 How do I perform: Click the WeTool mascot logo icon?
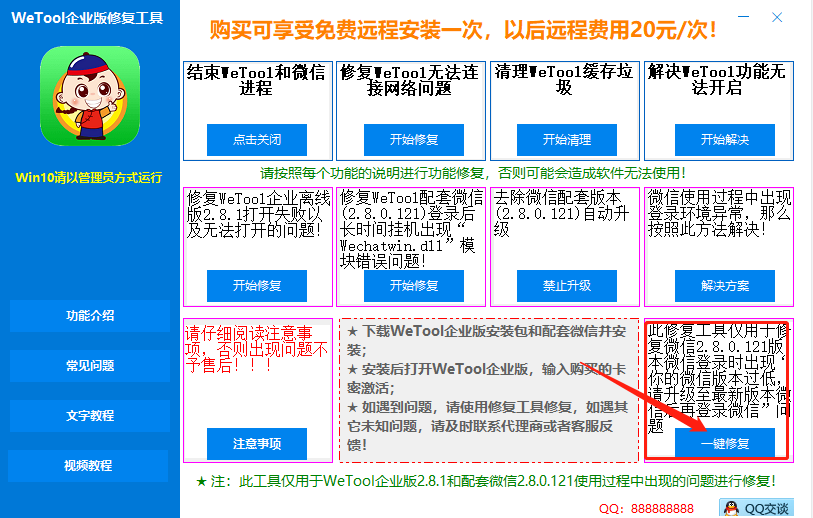point(90,96)
